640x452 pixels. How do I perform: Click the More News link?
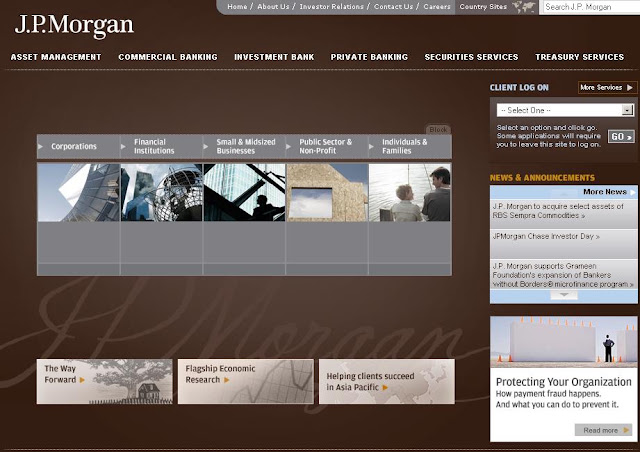pos(604,192)
